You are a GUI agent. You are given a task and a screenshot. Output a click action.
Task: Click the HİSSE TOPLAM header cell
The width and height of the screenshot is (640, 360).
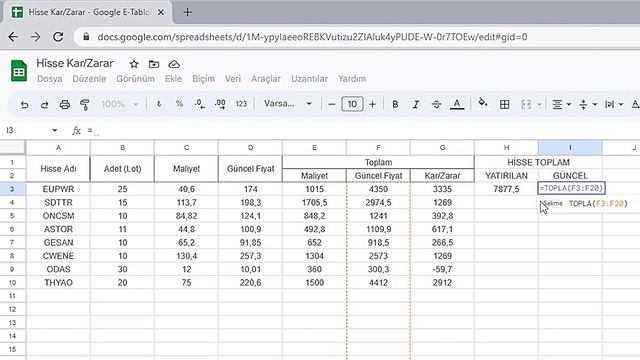538,162
